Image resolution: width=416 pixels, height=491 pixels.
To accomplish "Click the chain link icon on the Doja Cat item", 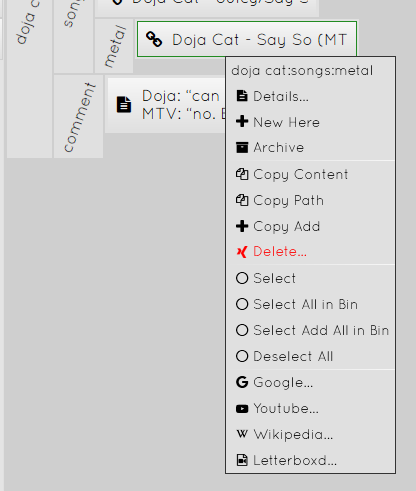I will (x=154, y=39).
